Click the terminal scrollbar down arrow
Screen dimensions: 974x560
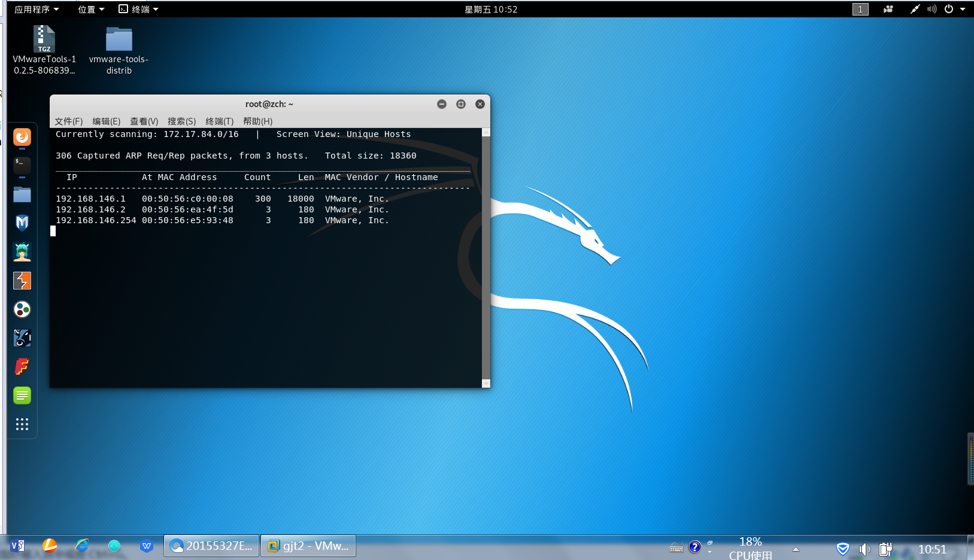pos(486,384)
